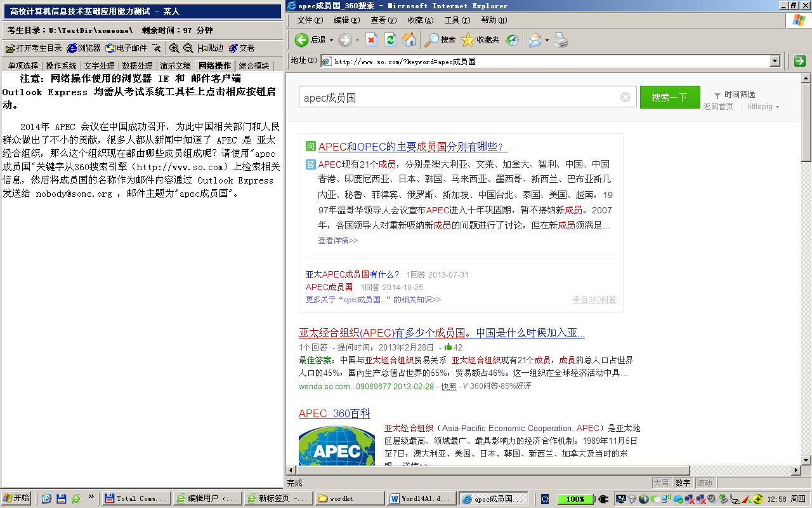Click the IE forward arrow button
812x508 pixels.
click(345, 40)
